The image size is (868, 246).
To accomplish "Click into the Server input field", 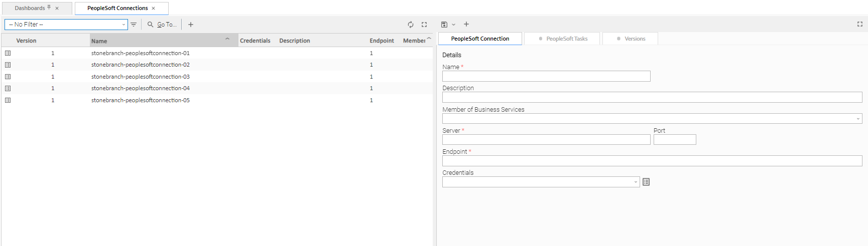I will (546, 140).
